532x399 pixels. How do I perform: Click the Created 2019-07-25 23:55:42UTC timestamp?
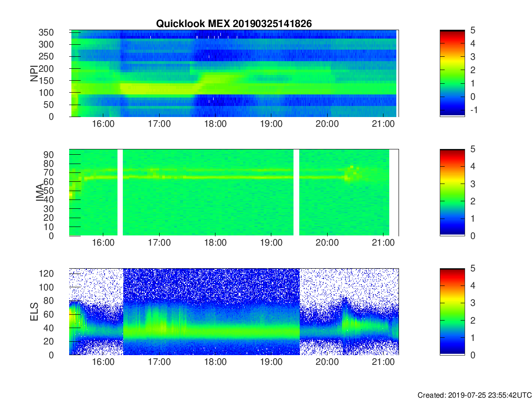(x=474, y=395)
